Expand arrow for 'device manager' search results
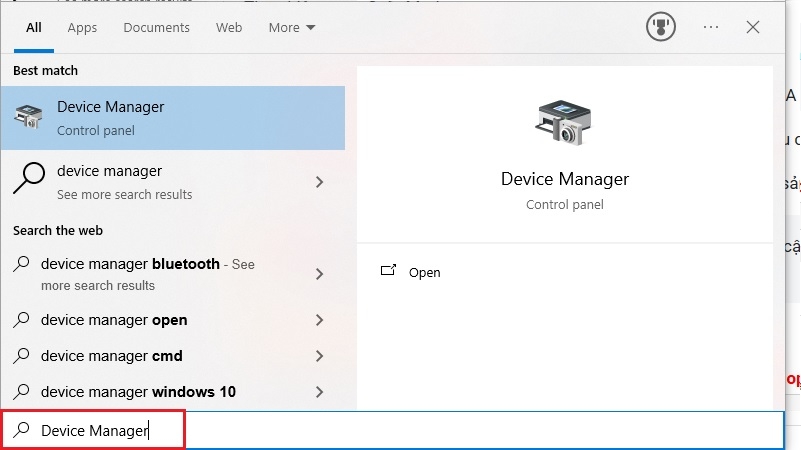Screen dimensions: 801x450 coord(320,182)
